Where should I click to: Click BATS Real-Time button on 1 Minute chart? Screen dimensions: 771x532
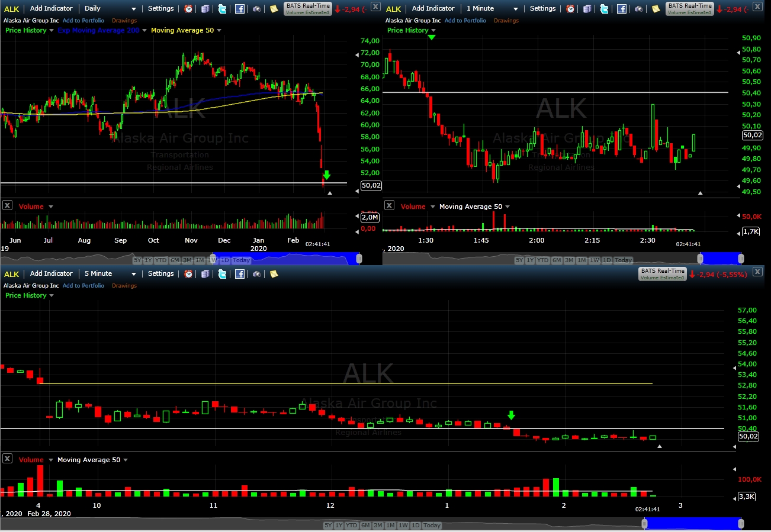coord(689,9)
